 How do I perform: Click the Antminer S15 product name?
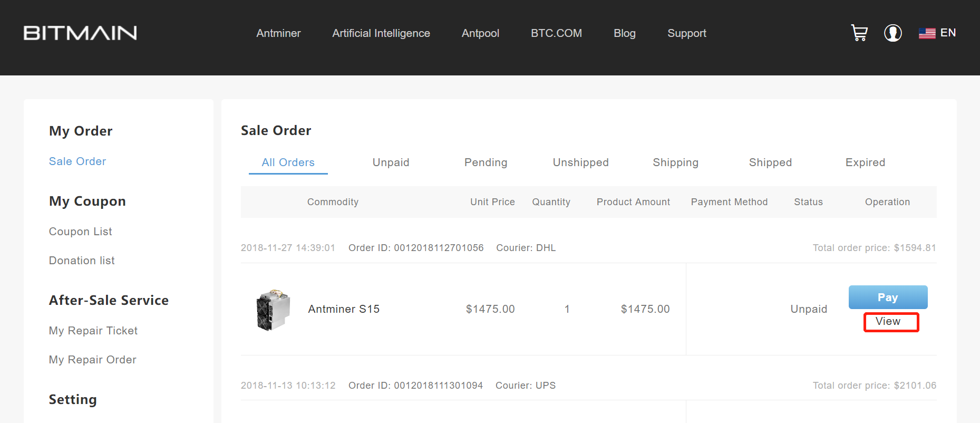(344, 309)
